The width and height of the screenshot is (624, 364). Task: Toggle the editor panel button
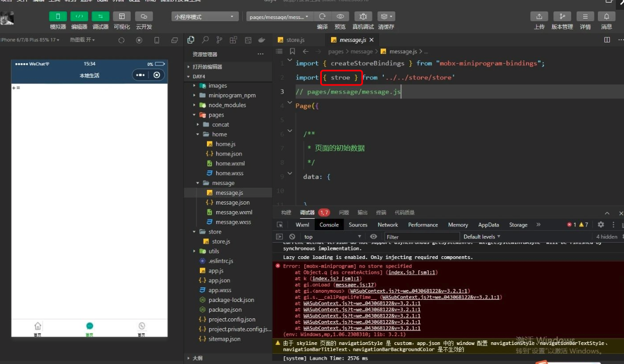click(79, 16)
